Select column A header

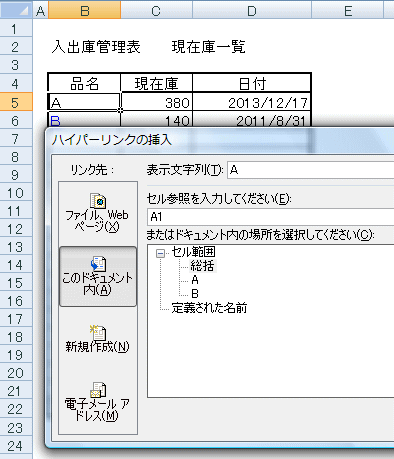click(x=40, y=11)
